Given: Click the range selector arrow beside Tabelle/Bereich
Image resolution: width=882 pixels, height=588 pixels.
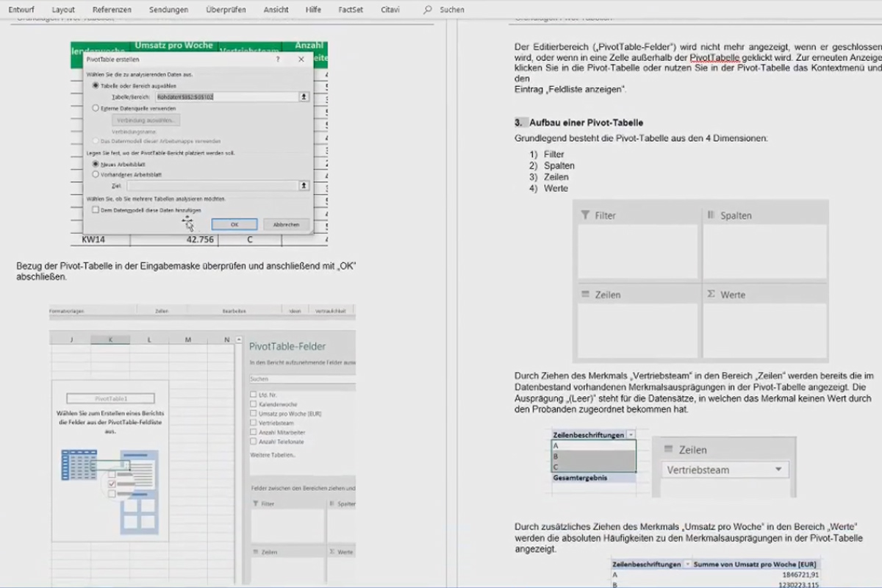Looking at the screenshot, I should (x=304, y=96).
